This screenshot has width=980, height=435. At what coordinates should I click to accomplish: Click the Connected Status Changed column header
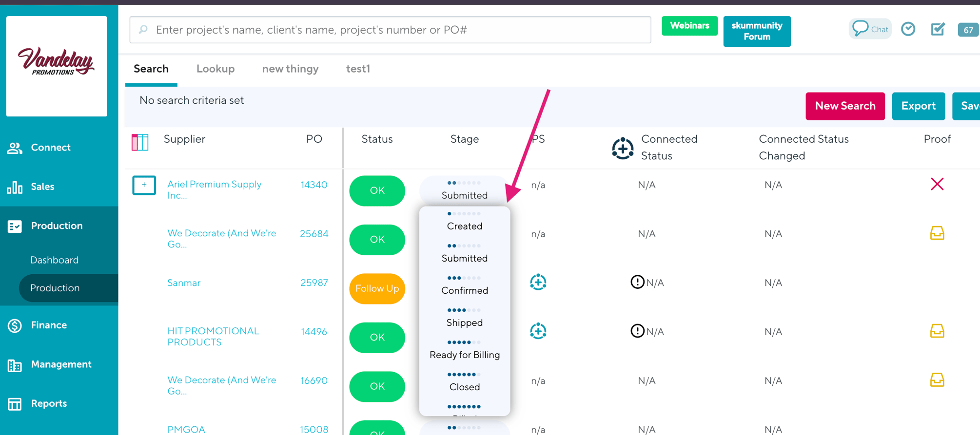[804, 148]
